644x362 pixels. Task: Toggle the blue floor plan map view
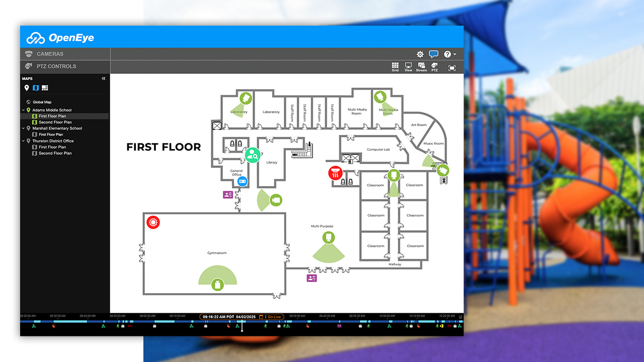coord(36,88)
